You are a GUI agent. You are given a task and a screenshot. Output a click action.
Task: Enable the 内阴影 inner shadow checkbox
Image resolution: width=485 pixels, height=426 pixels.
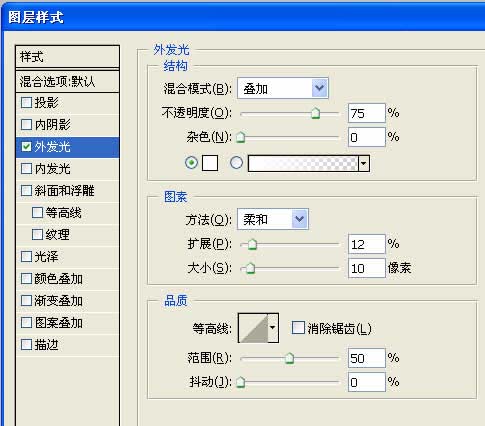[x=26, y=125]
